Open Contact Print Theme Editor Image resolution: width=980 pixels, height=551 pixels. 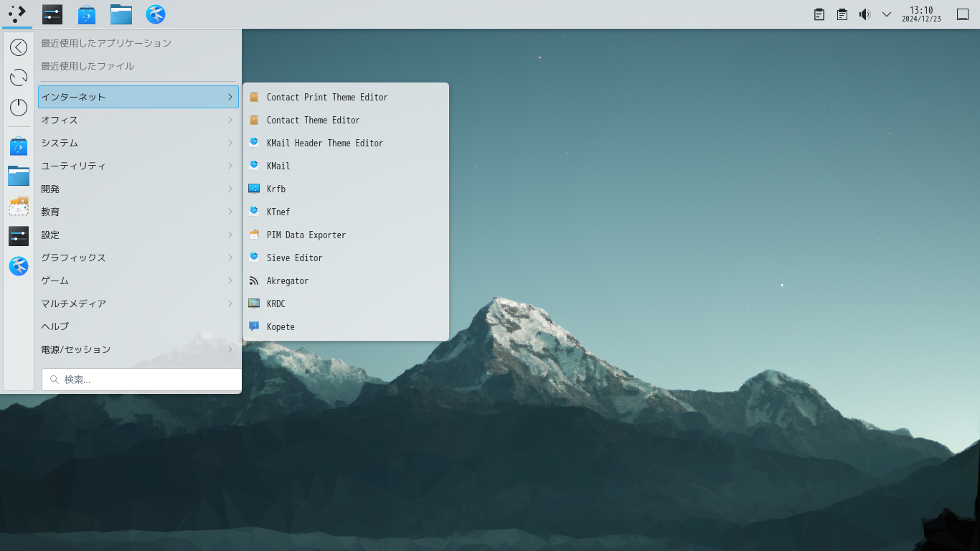[x=326, y=97]
